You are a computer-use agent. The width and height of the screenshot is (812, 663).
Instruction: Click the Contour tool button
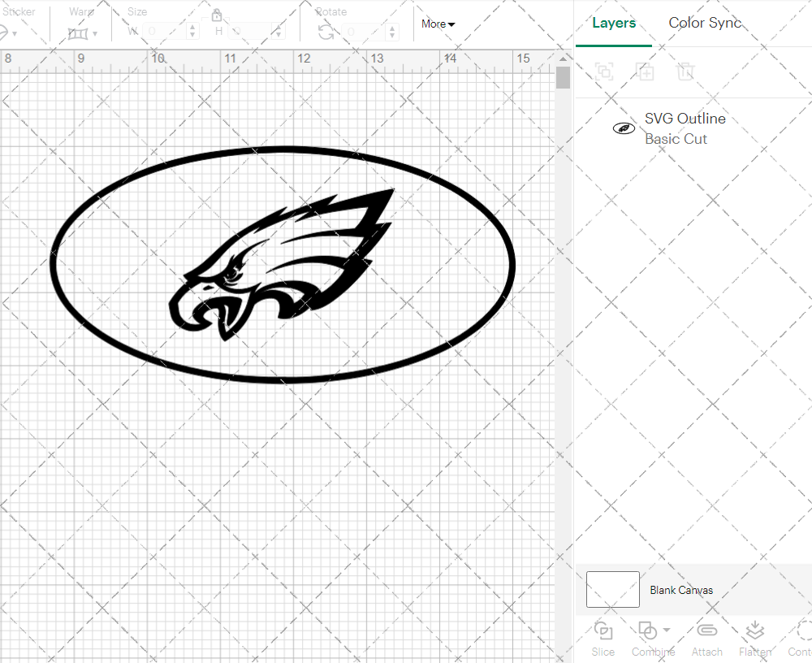coord(801,639)
